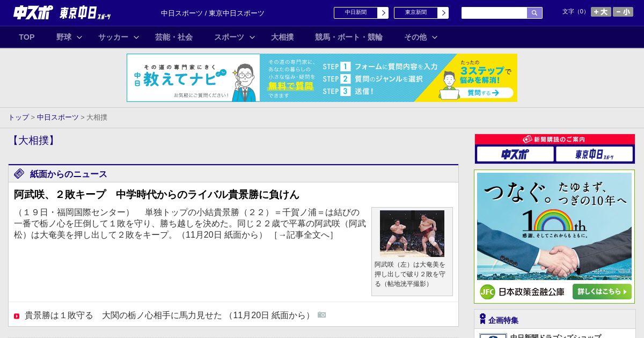Increase text size with ＋大 button
This screenshot has height=338, width=644.
601,12
